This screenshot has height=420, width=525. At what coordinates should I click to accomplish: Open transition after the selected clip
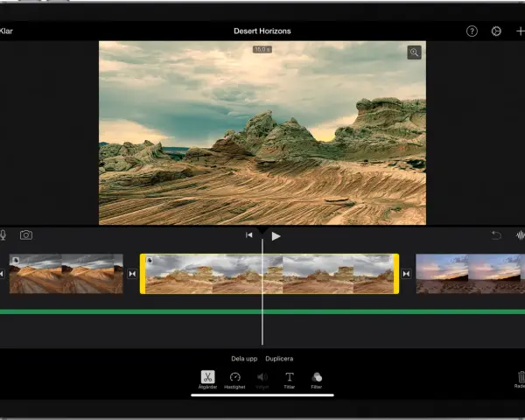coord(406,274)
